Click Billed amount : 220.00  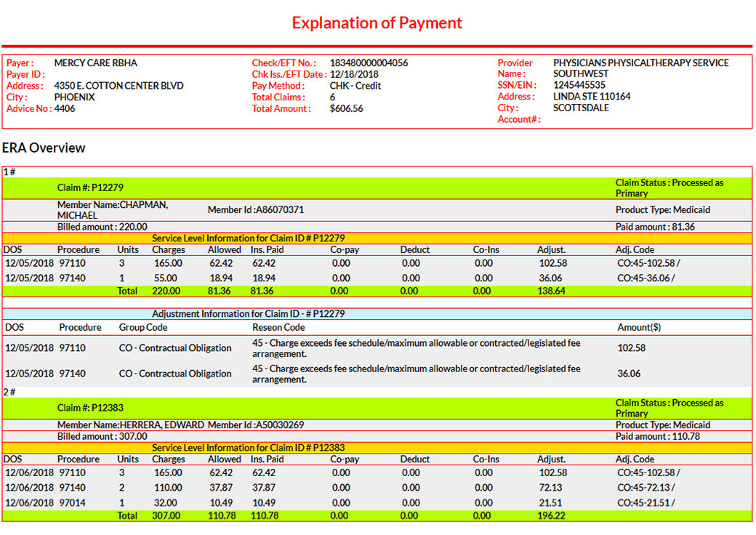tap(102, 227)
